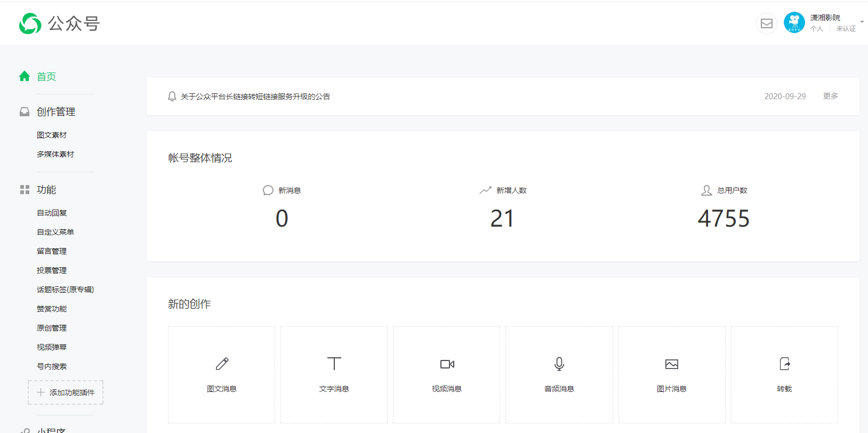Go to 首页 in the sidebar
The width and height of the screenshot is (868, 433).
click(x=46, y=77)
